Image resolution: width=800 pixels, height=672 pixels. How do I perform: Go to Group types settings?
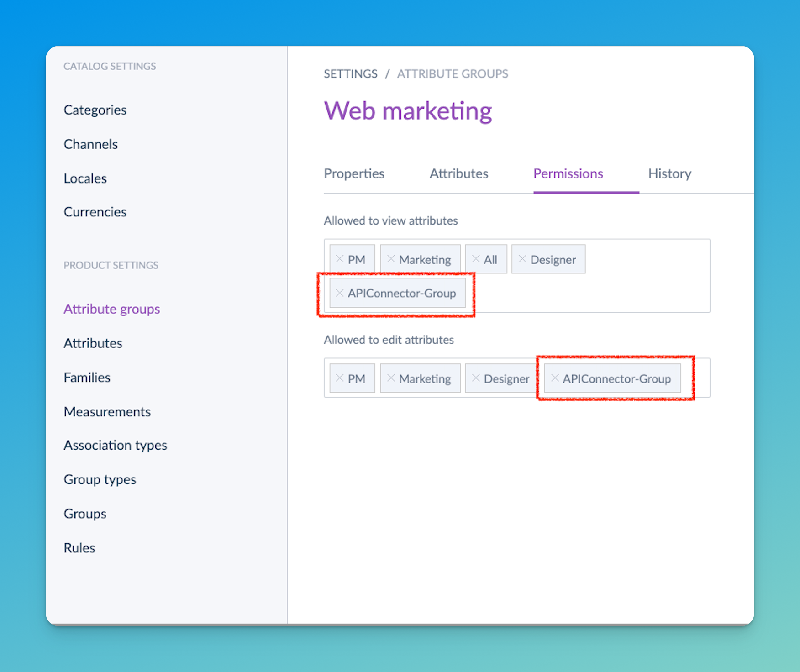100,479
